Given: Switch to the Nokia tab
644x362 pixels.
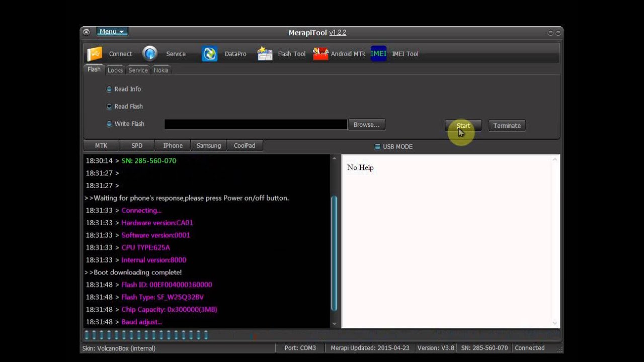Looking at the screenshot, I should tap(161, 70).
